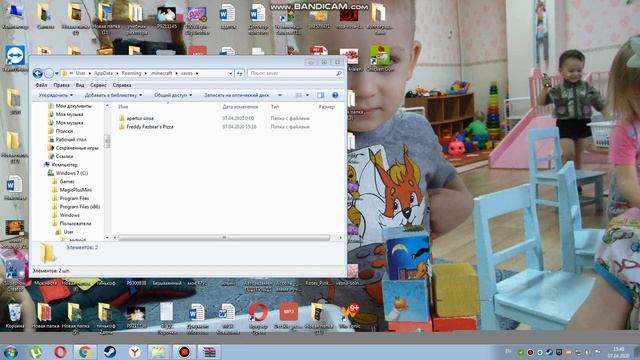Click the taskbar clock

(619, 352)
